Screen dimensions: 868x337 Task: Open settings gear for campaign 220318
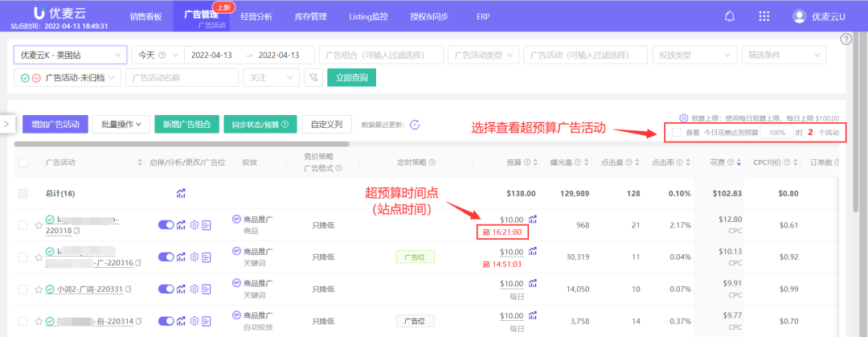pos(194,225)
